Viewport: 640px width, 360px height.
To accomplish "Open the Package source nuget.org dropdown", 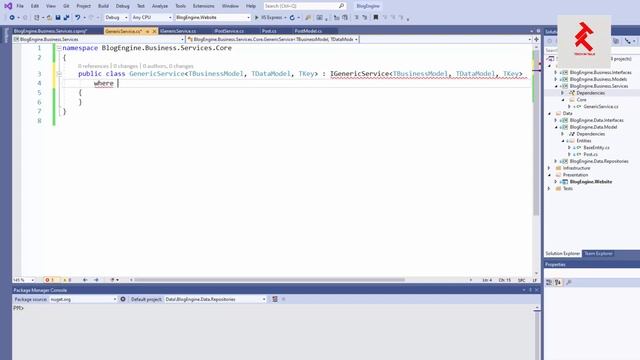I will [83, 299].
